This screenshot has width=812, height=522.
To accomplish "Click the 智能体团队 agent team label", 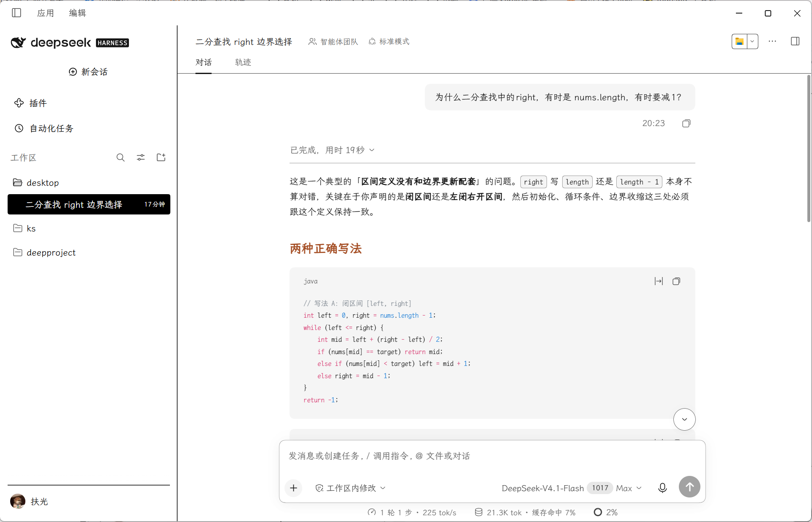I will coord(333,41).
